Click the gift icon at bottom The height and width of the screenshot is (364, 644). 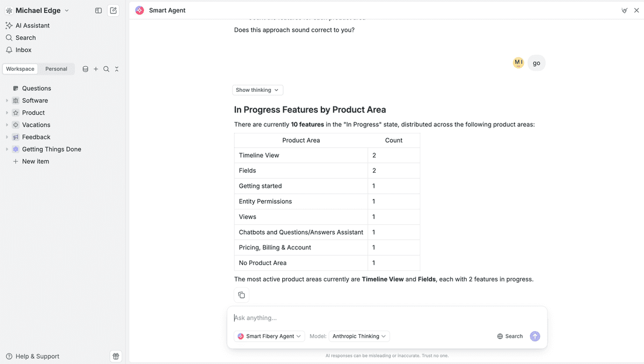[116, 356]
